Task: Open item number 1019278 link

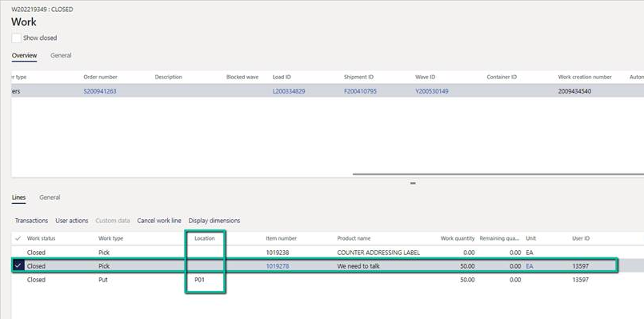Action: 278,266
